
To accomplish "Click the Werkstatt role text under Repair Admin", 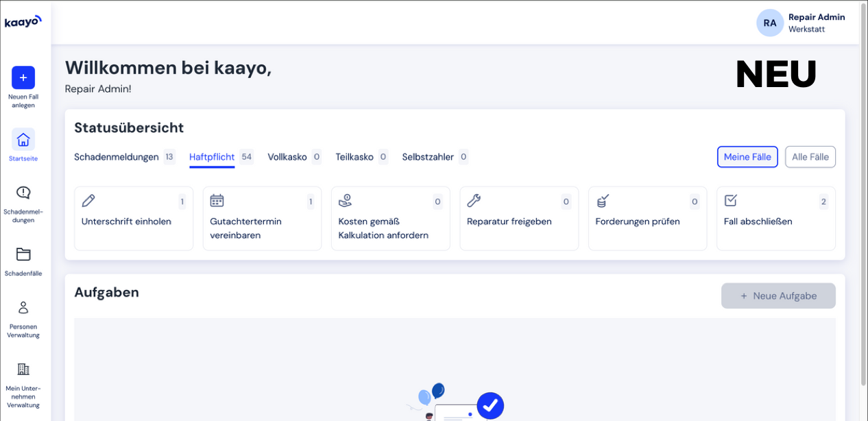I will pyautogui.click(x=806, y=29).
